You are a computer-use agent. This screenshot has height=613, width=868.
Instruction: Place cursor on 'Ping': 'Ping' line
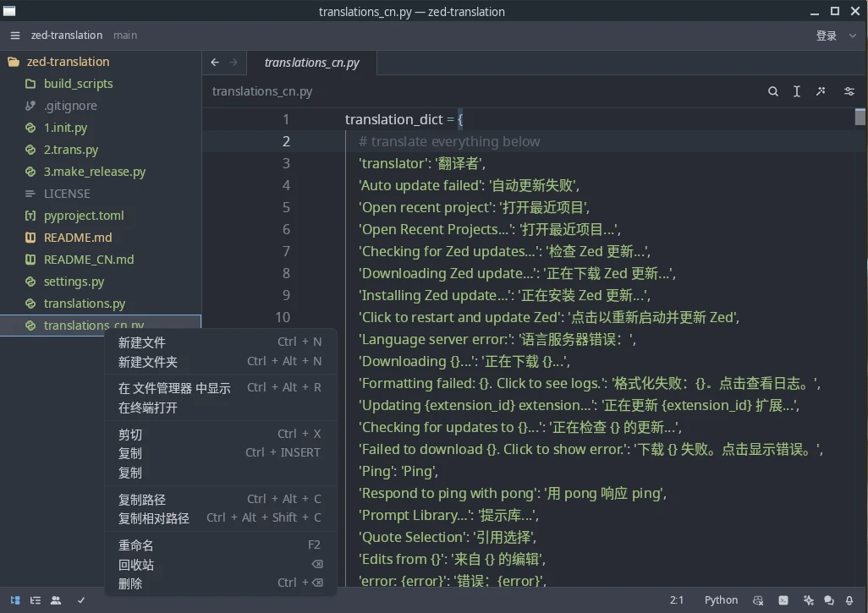398,471
